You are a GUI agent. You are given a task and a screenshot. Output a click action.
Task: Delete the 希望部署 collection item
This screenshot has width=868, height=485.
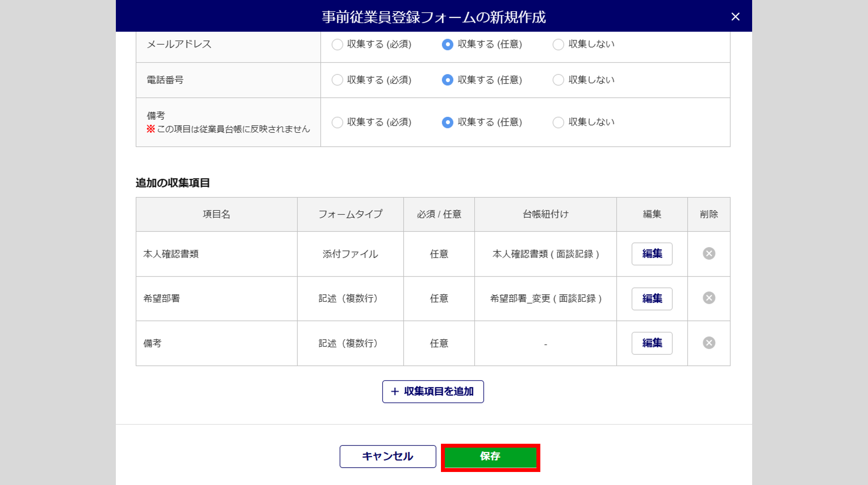pos(709,298)
